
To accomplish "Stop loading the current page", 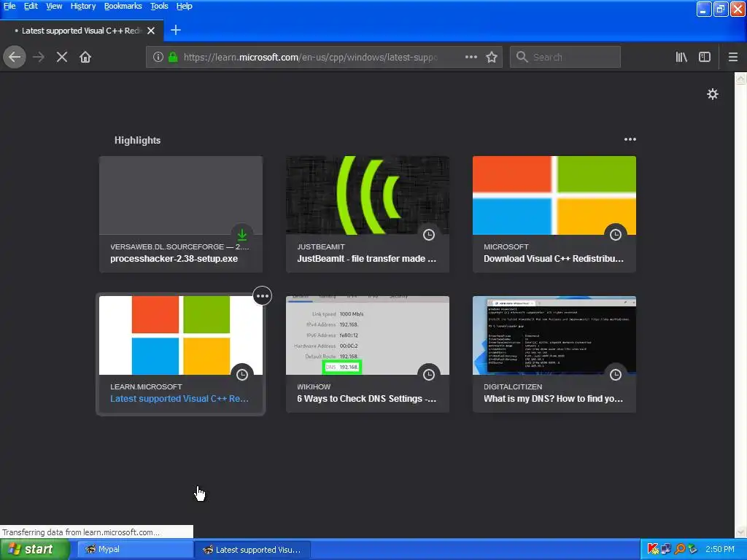I will click(x=62, y=57).
